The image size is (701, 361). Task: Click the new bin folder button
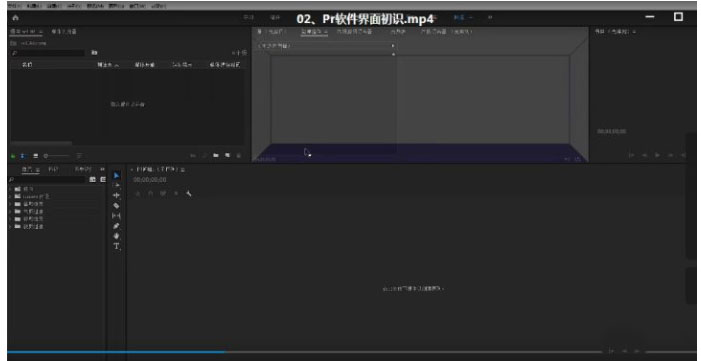point(216,155)
